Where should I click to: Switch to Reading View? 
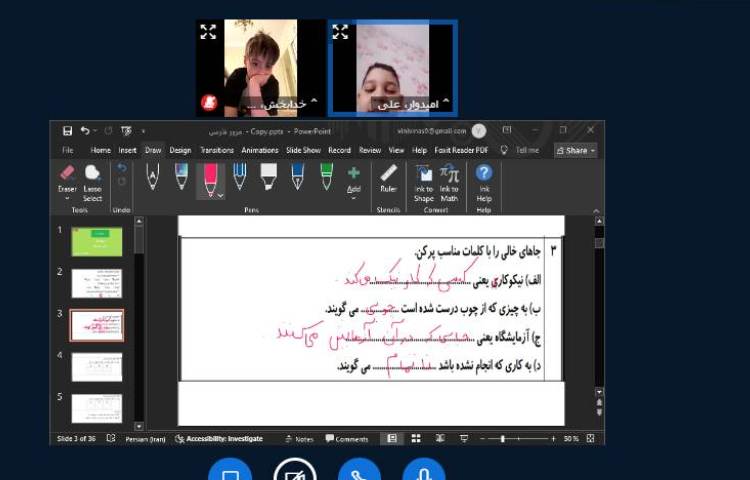coord(440,438)
